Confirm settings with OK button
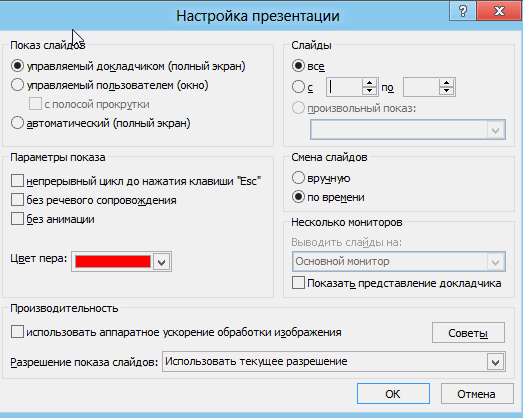The image size is (523, 418). pos(393,394)
